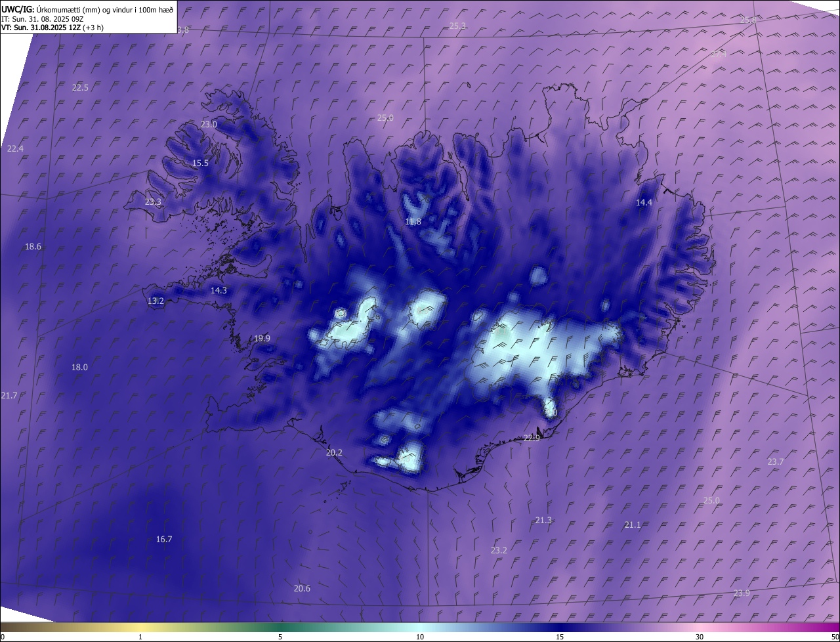Click the 21.7 value label
840x642 pixels.
pos(9,395)
